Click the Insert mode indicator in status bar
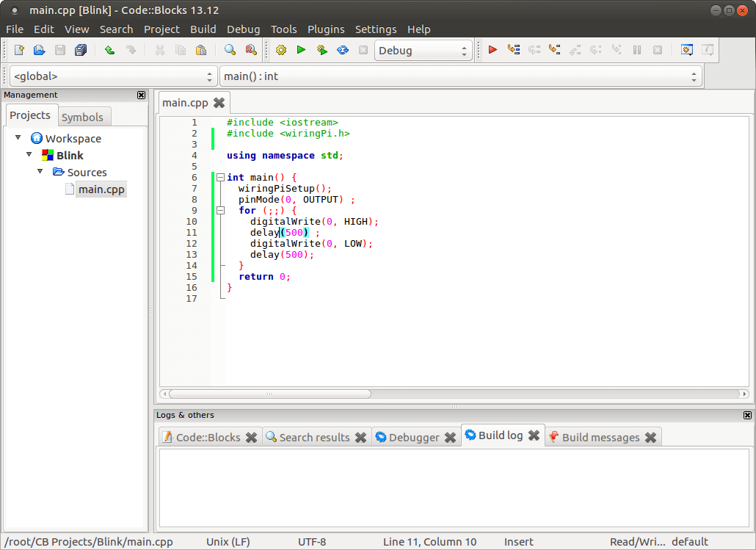Viewport: 756px width, 550px height. tap(519, 542)
